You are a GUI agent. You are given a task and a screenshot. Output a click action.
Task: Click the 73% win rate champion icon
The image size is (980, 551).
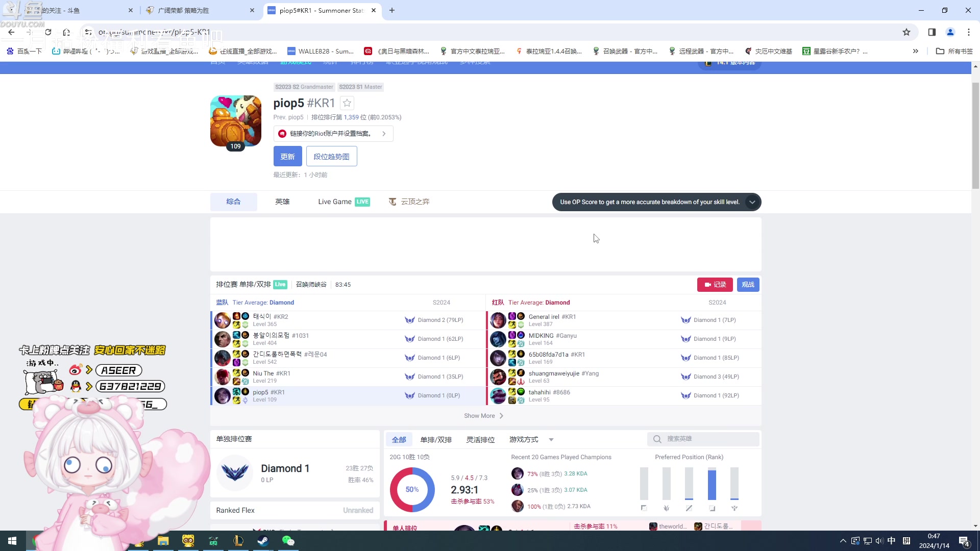[518, 474]
